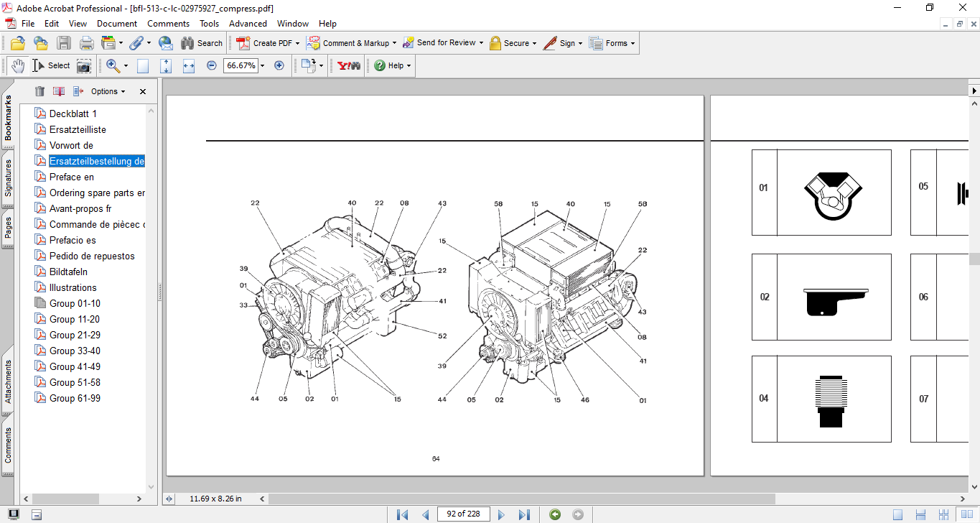980x523 pixels.
Task: Open the Group 21-29 bookmark
Action: (x=75, y=335)
